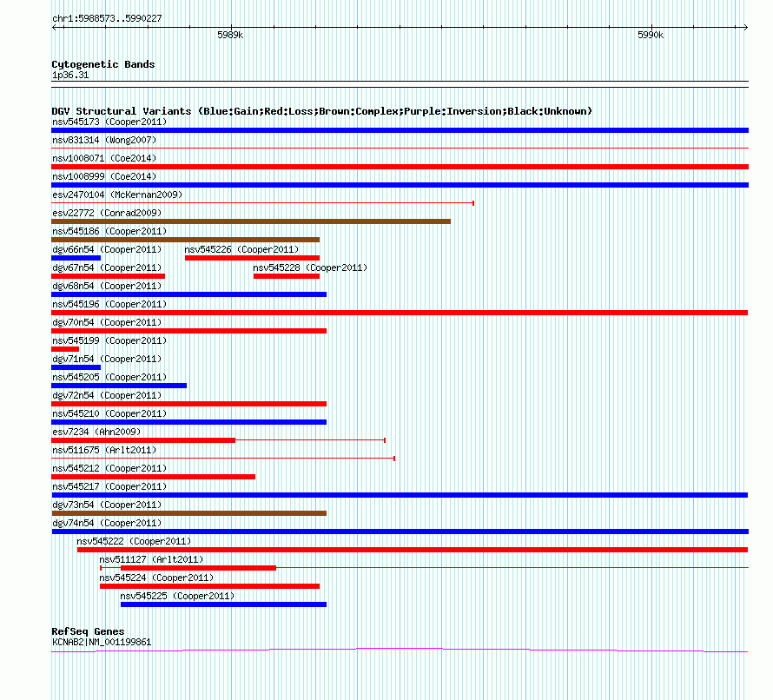Viewport: 773px width, 700px height.
Task: Click the right scroll arrow on the ruler
Action: click(745, 28)
